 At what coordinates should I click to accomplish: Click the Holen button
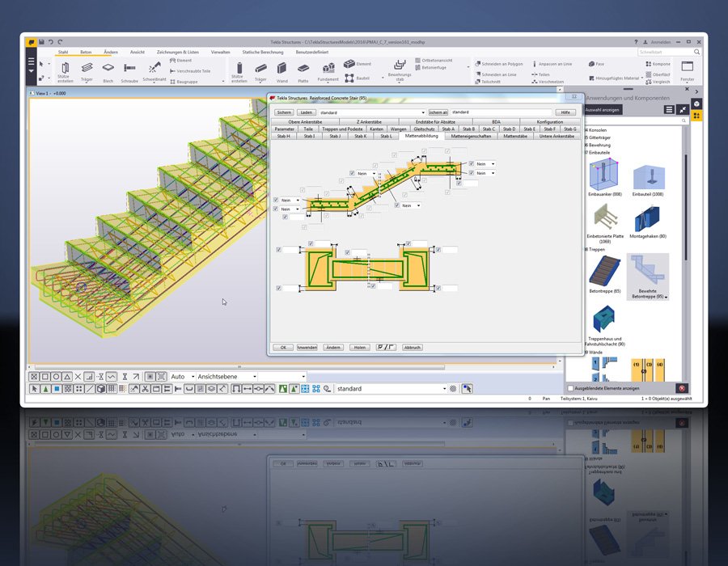click(x=360, y=348)
